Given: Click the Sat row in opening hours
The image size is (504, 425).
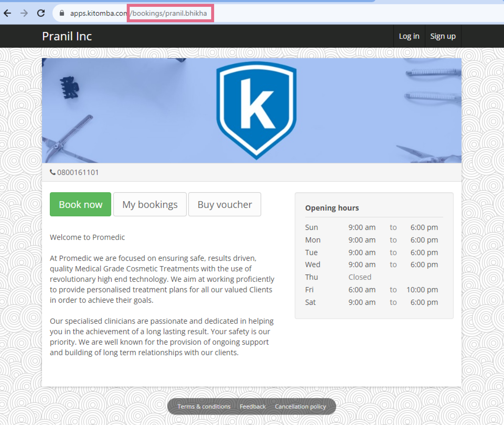Looking at the screenshot, I should pyautogui.click(x=374, y=302).
